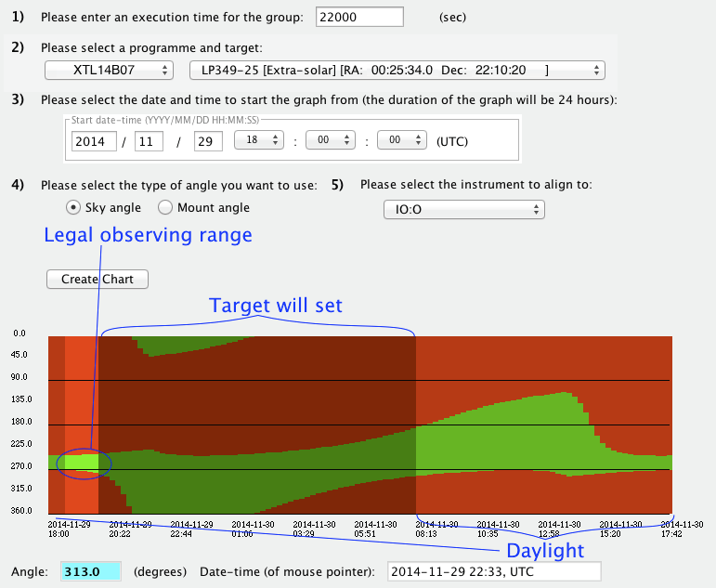The width and height of the screenshot is (716, 588).
Task: Click the '90.0' angle axis label
Action: point(20,377)
